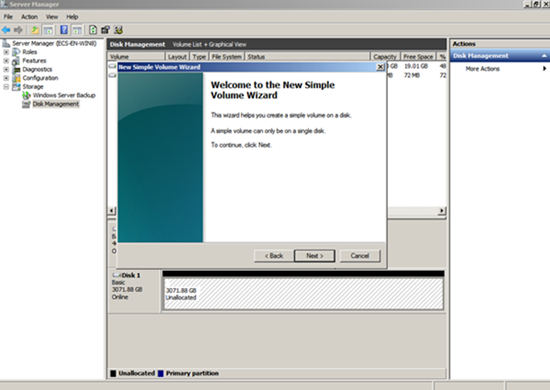The image size is (550, 390).
Task: Click the Disk 1 Basic label panel
Action: coord(135,291)
